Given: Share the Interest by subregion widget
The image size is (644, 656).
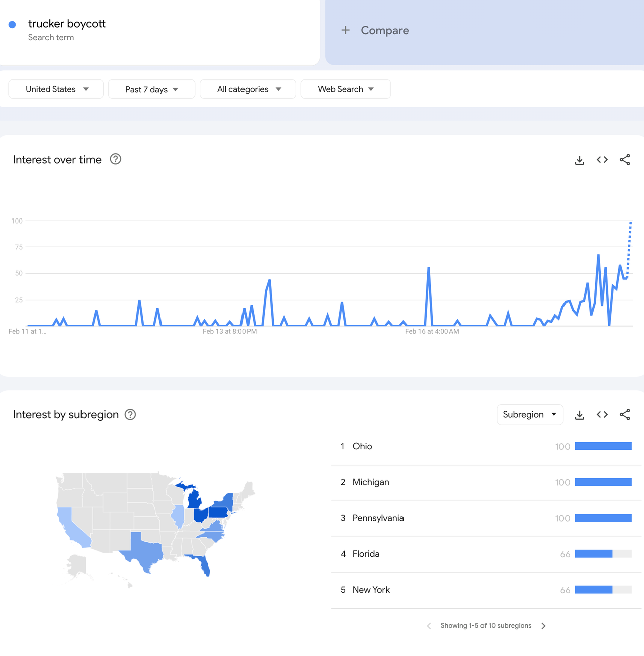Looking at the screenshot, I should pyautogui.click(x=625, y=415).
